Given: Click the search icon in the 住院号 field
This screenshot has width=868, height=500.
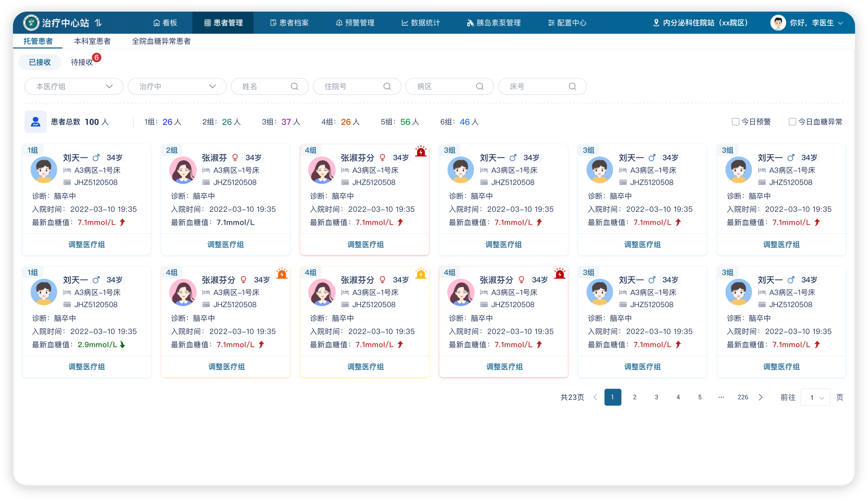Looking at the screenshot, I should click(387, 87).
